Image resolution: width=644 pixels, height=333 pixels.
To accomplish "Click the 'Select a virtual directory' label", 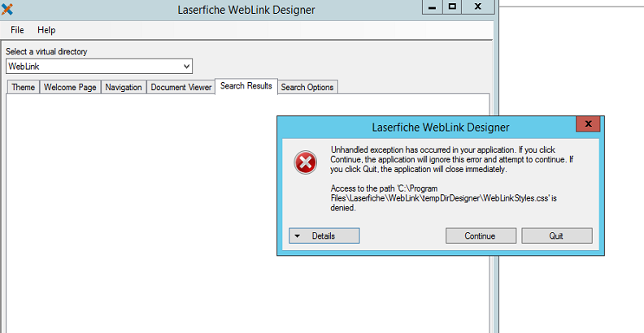I will pyautogui.click(x=46, y=52).
